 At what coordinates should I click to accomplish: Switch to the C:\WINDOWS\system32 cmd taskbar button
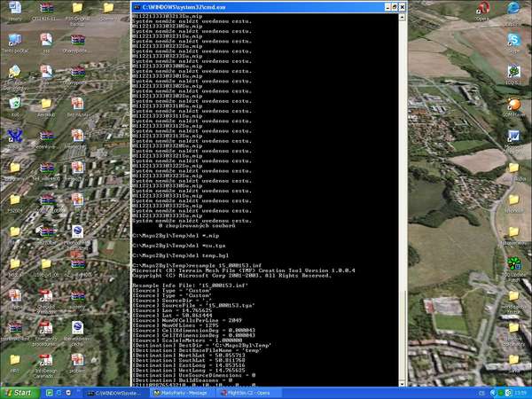[x=115, y=393]
